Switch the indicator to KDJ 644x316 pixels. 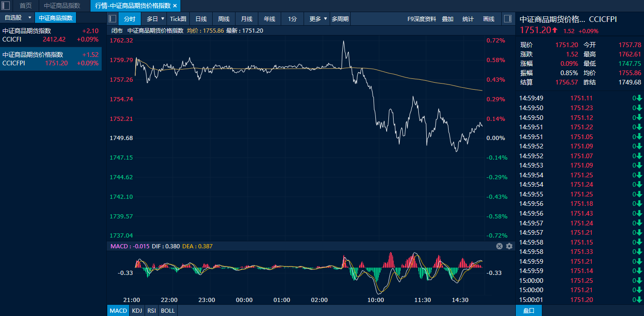click(x=137, y=310)
